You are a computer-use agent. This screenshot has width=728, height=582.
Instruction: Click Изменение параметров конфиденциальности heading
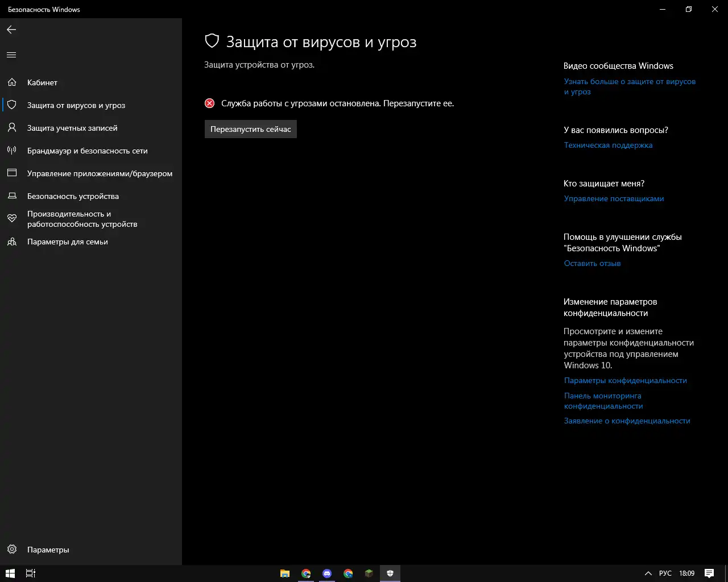(x=610, y=307)
